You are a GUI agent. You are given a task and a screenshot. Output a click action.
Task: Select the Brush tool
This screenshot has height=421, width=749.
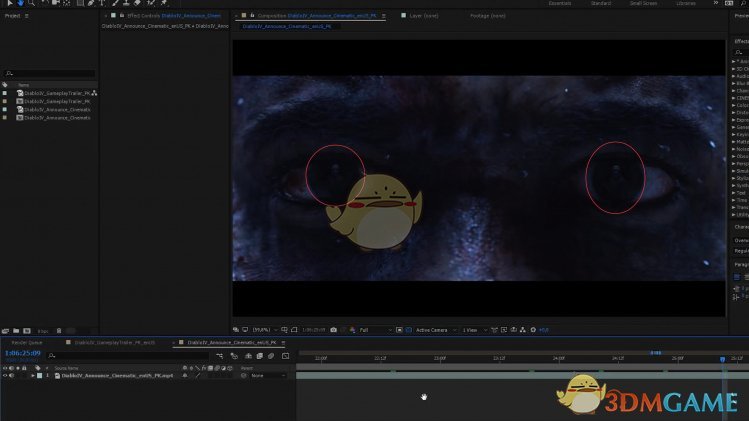(115, 3)
